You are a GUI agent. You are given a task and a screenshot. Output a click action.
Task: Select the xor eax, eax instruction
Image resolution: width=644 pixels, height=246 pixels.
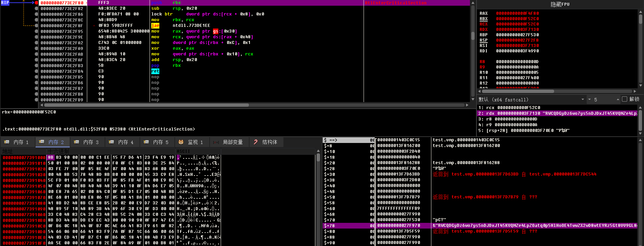[172, 48]
